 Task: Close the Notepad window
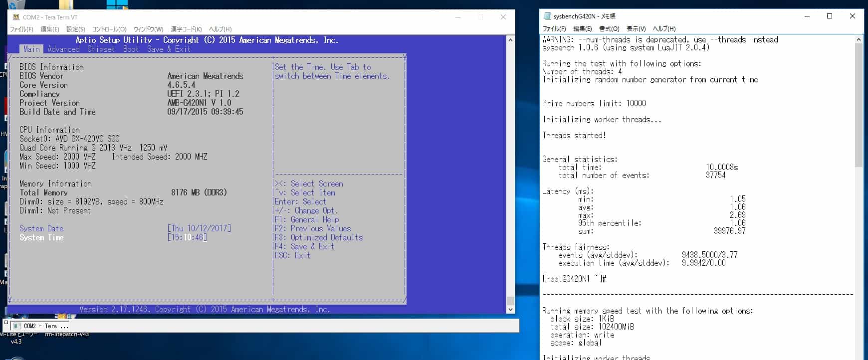tap(853, 16)
